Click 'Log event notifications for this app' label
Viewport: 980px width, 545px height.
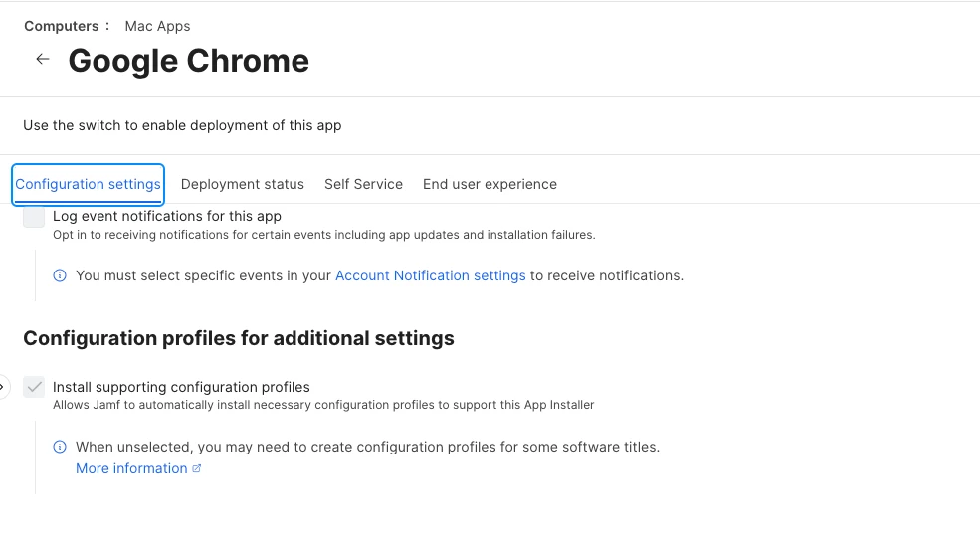(x=167, y=216)
